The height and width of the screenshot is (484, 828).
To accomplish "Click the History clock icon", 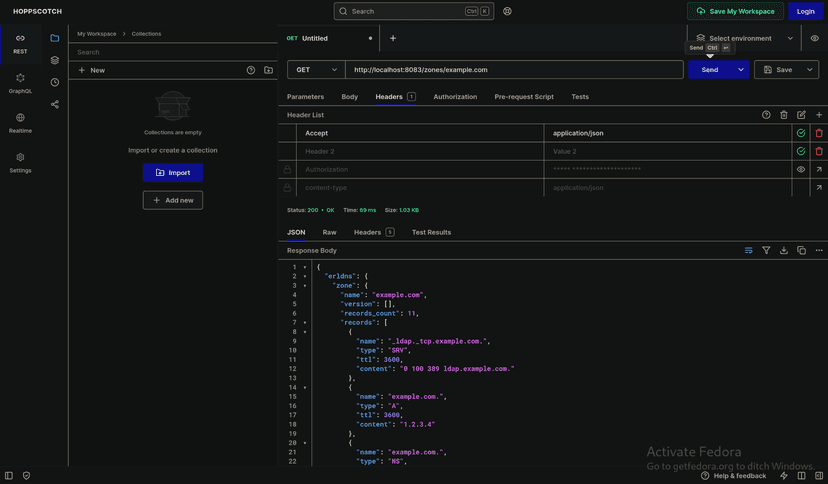I will (x=55, y=82).
